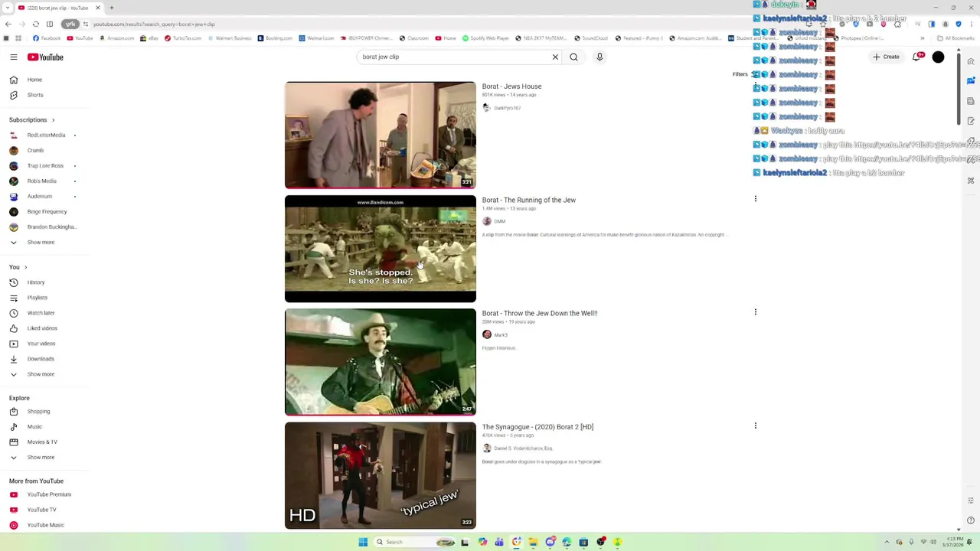
Task: Open the YouTube guide hamburger menu
Action: pos(14,57)
